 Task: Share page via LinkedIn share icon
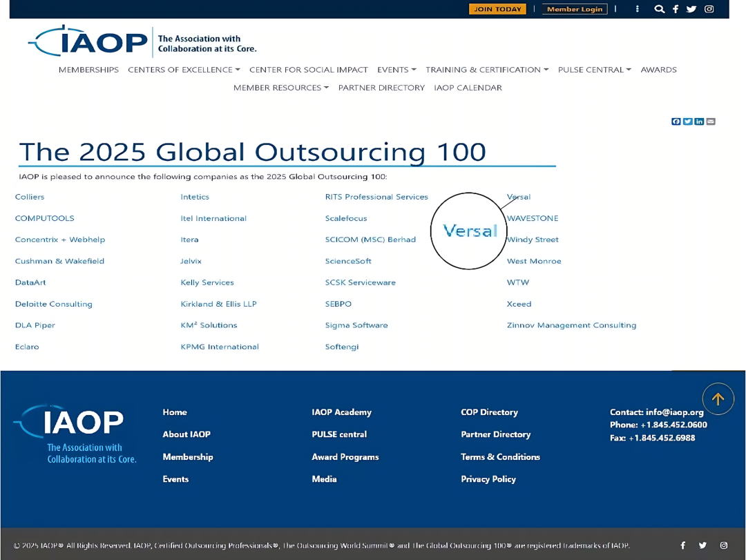[699, 122]
